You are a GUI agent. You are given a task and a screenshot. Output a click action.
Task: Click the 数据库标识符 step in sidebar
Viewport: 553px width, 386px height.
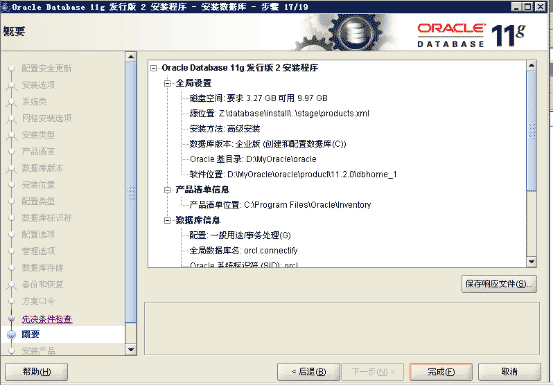[x=47, y=218]
